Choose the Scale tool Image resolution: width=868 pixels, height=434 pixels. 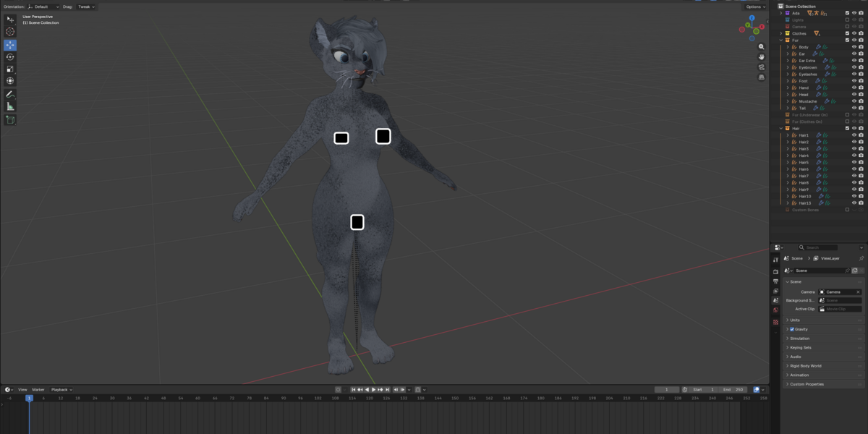(x=10, y=69)
